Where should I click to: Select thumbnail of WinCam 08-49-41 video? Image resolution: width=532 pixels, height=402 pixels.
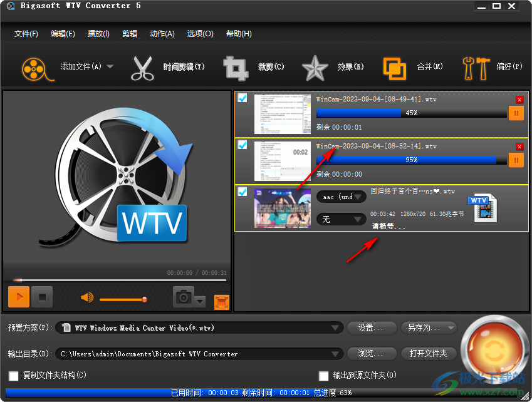click(282, 114)
